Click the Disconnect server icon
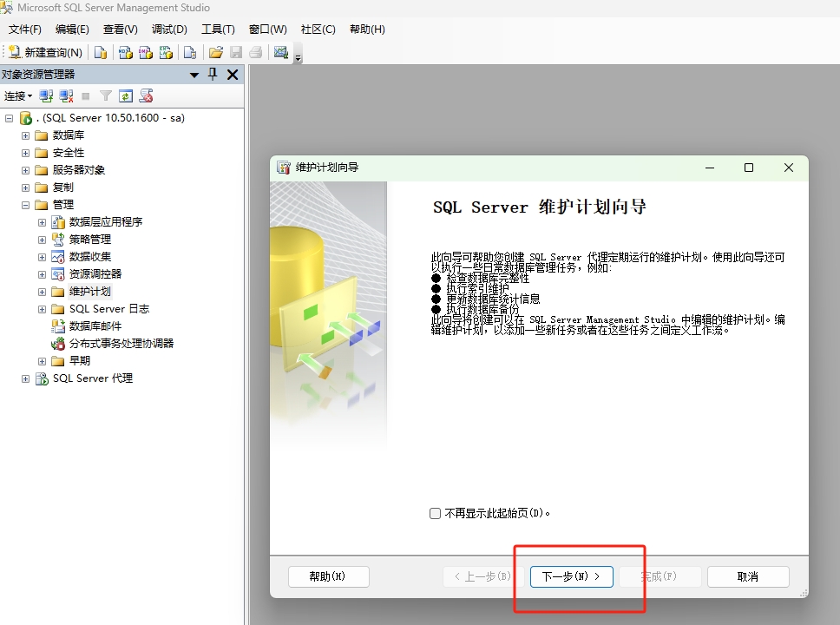 click(66, 96)
